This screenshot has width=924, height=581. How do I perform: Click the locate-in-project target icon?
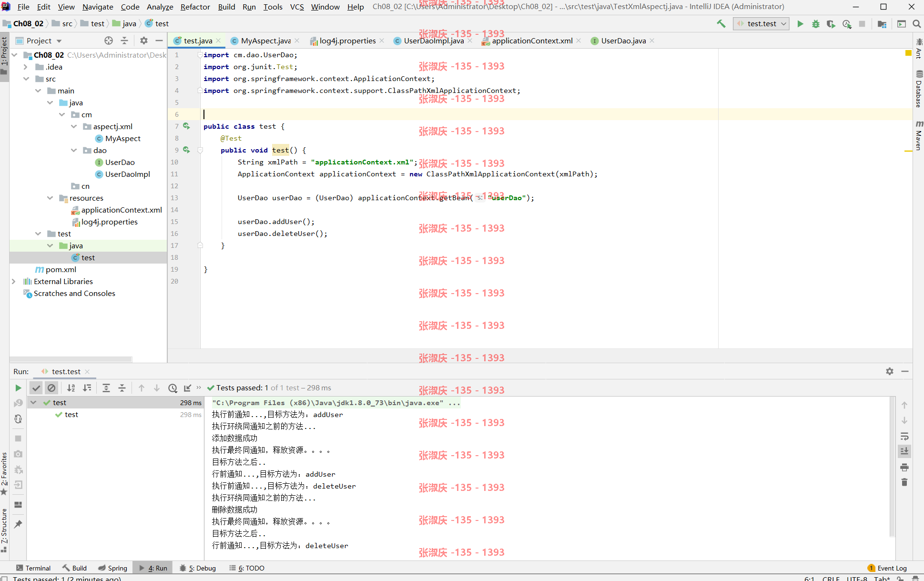(x=109, y=41)
